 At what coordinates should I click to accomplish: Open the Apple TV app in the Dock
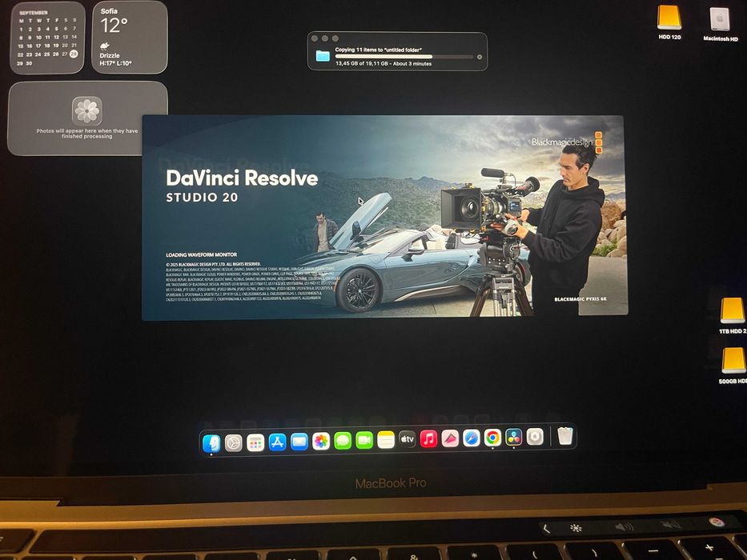(x=408, y=439)
